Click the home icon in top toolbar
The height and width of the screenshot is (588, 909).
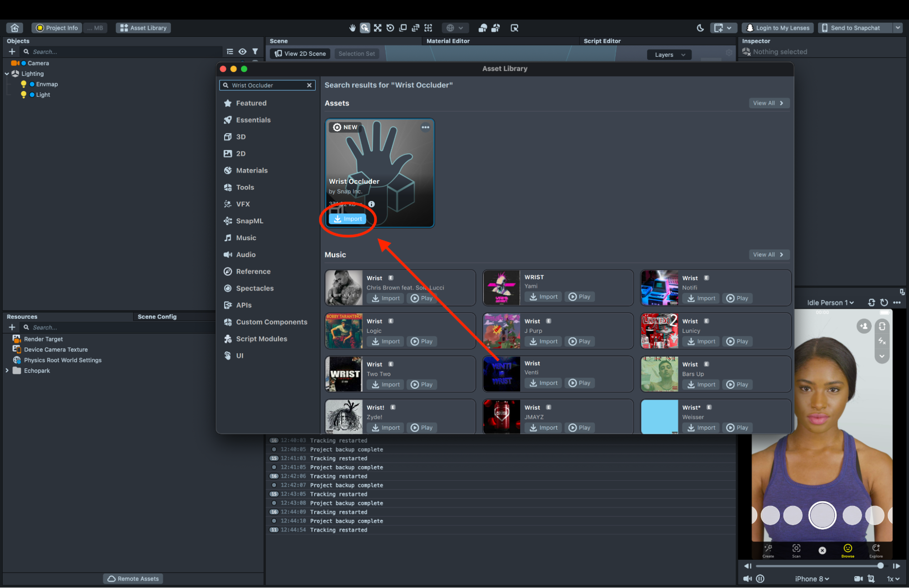pos(15,28)
